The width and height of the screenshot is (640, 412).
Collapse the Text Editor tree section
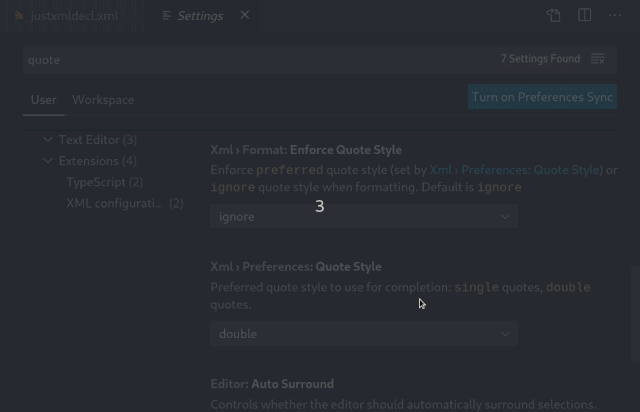pyautogui.click(x=48, y=140)
